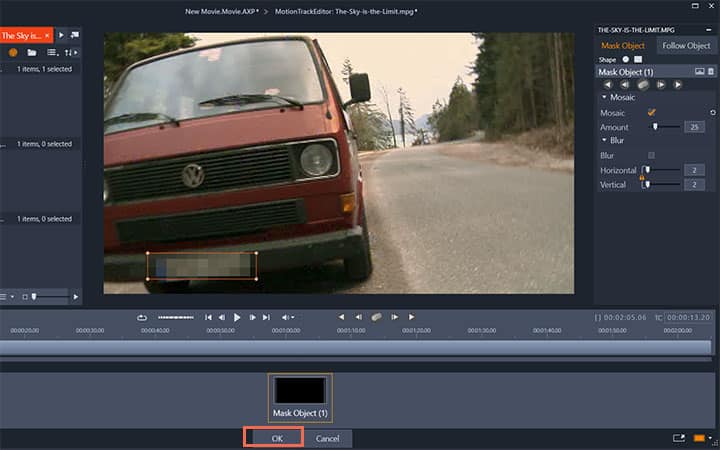Open the export-to-window icon at bottom right
720x450 pixels.
click(679, 438)
